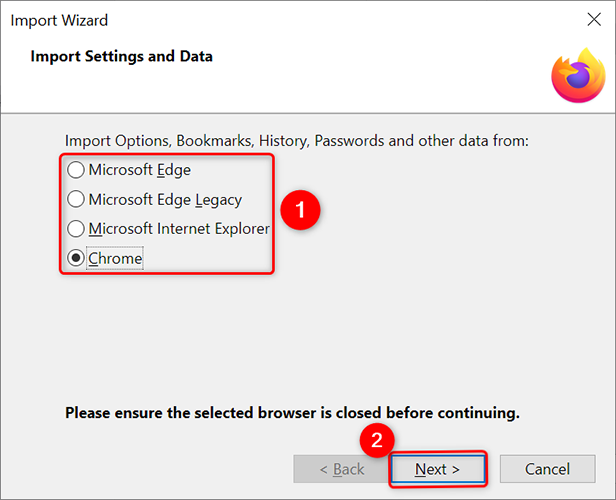This screenshot has height=500, width=616.
Task: Click the Import Options instruction text
Action: (x=296, y=141)
